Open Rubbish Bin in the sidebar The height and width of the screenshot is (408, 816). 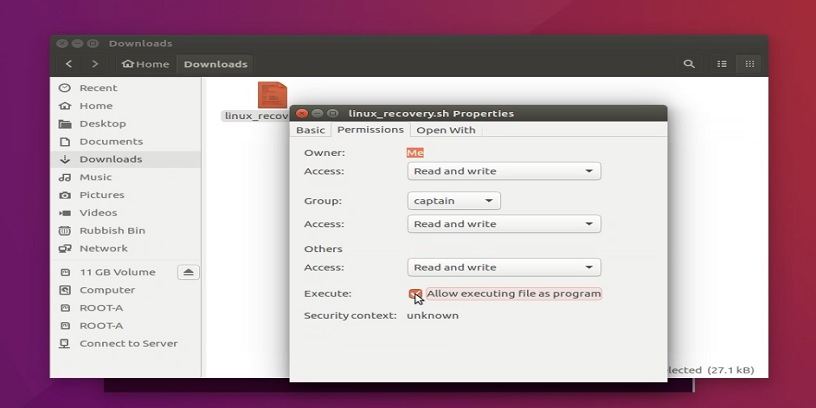coord(112,230)
